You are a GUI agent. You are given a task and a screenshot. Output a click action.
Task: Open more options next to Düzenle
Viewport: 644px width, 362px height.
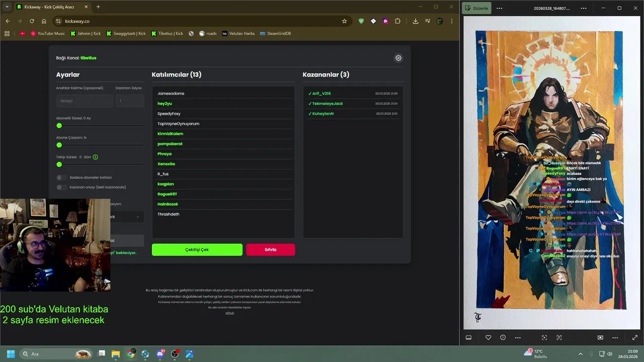[499, 8]
